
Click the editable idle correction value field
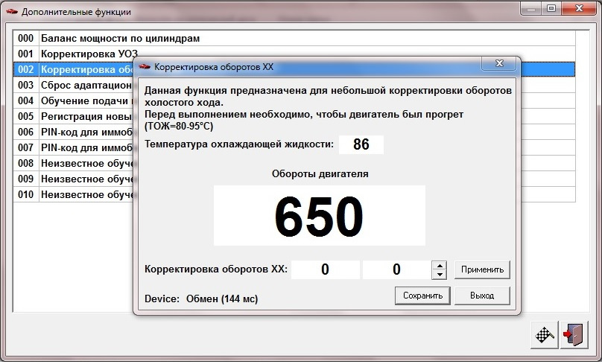coord(397,269)
